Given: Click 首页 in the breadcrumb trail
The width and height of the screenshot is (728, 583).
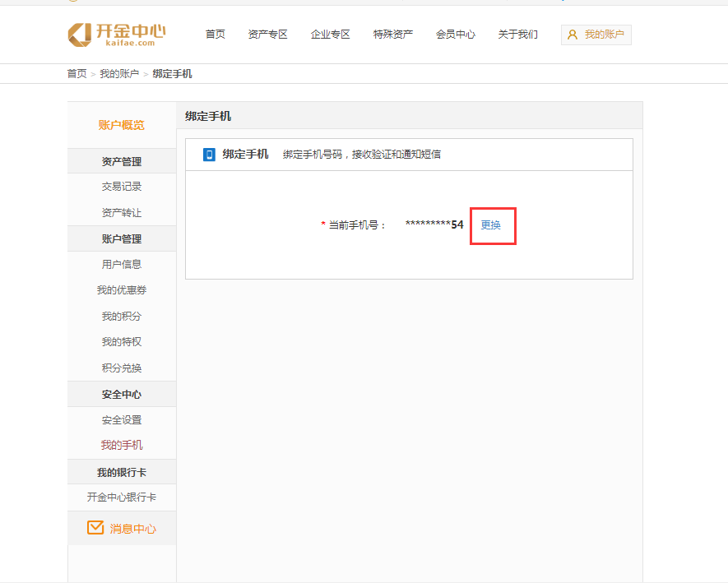Looking at the screenshot, I should [77, 74].
